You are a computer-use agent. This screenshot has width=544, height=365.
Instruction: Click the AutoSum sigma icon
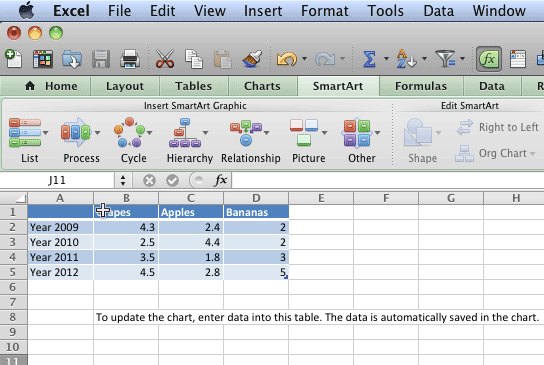(x=369, y=59)
